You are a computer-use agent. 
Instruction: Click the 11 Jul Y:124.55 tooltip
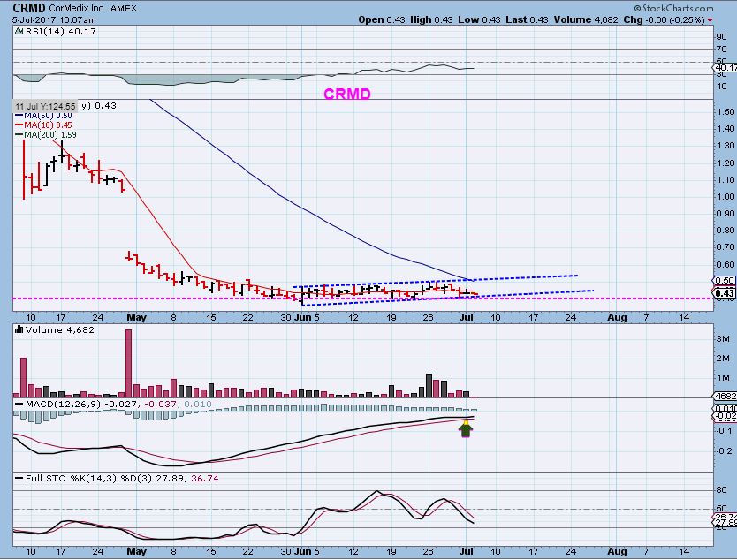[45, 106]
